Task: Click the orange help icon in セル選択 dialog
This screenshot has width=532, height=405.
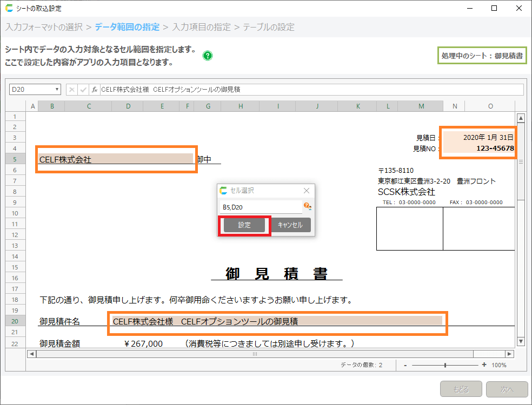Action: pos(307,206)
